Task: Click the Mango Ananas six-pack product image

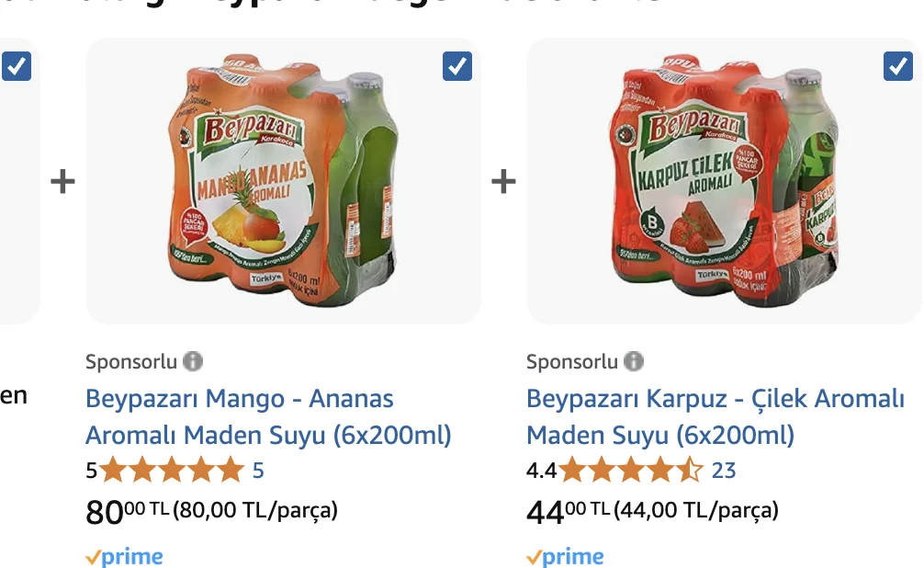Action: click(283, 181)
